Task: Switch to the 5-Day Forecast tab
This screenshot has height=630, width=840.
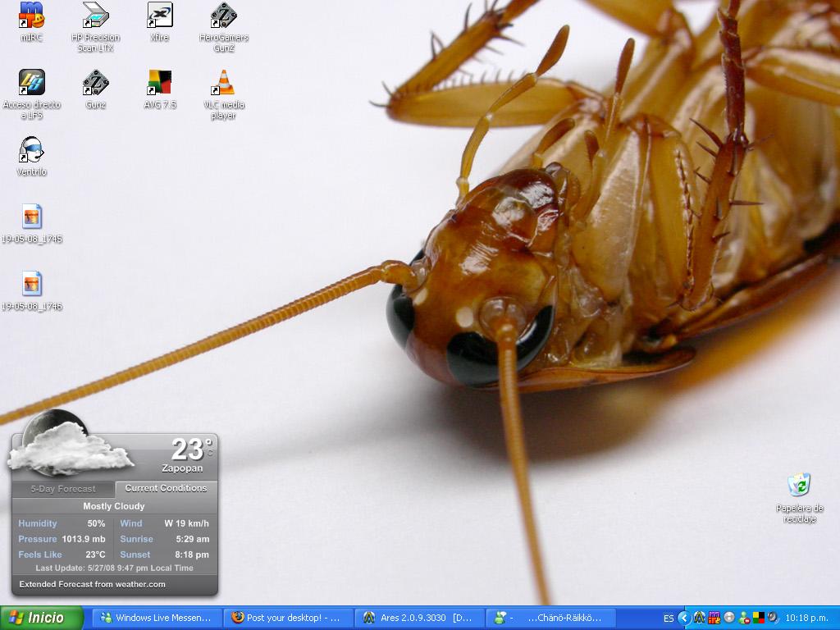Action: pyautogui.click(x=63, y=489)
